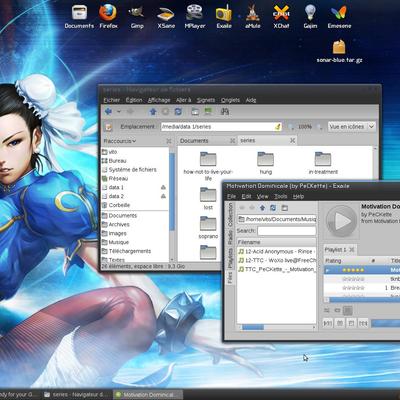
Task: Open the file manager search binoculars
Action: (225, 111)
